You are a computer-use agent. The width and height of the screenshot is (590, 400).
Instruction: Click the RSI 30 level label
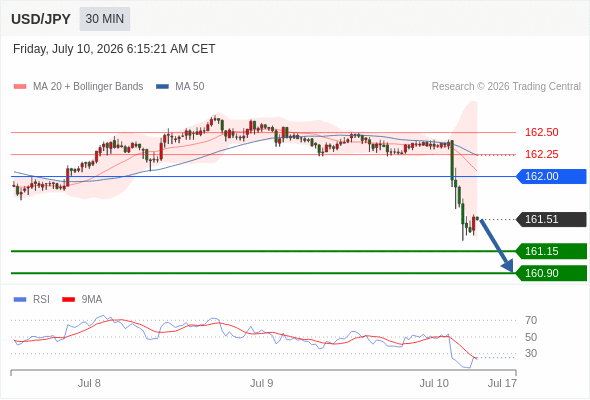[531, 353]
